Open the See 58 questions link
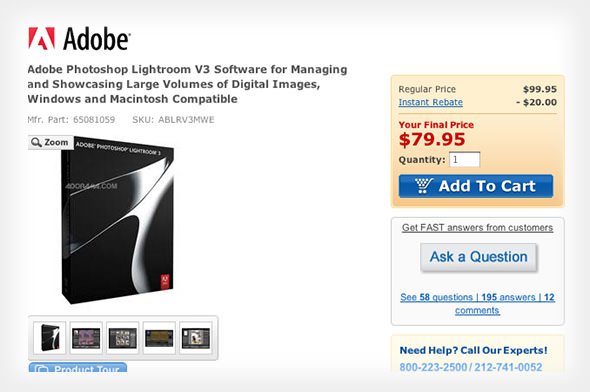This screenshot has width=590, height=392. [436, 297]
